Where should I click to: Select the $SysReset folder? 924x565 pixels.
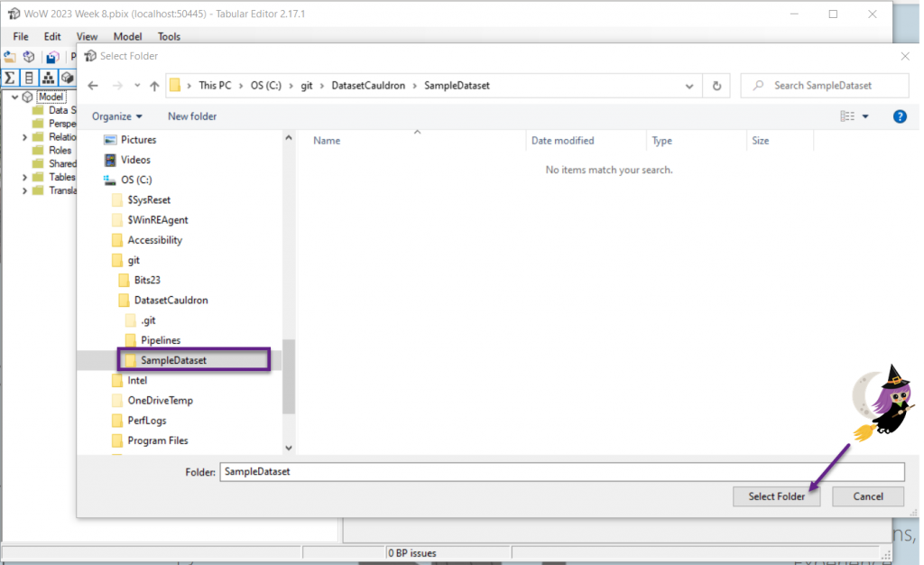coord(149,199)
